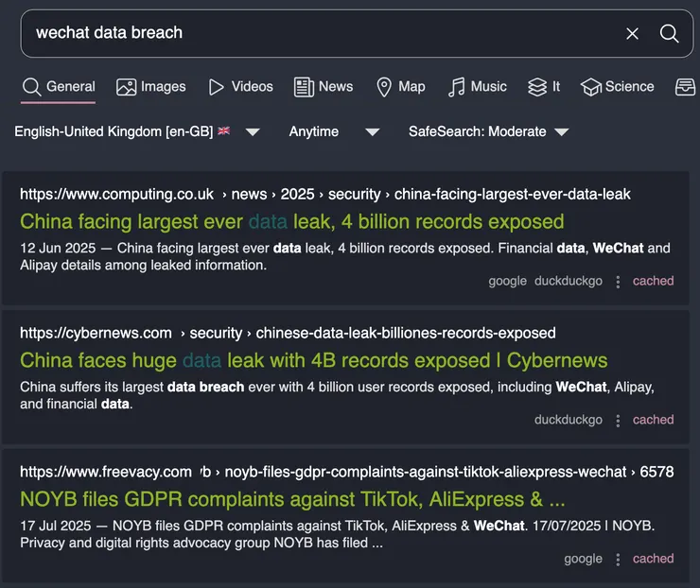Click the News newspaper icon
This screenshot has height=588, width=700.
point(304,87)
